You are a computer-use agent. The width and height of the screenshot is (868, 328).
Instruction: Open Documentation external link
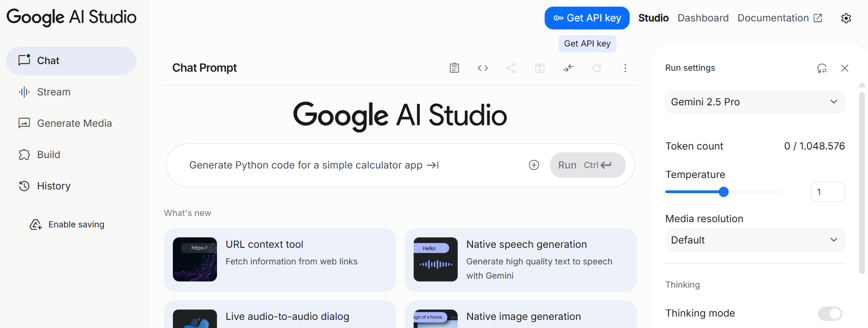coord(780,18)
